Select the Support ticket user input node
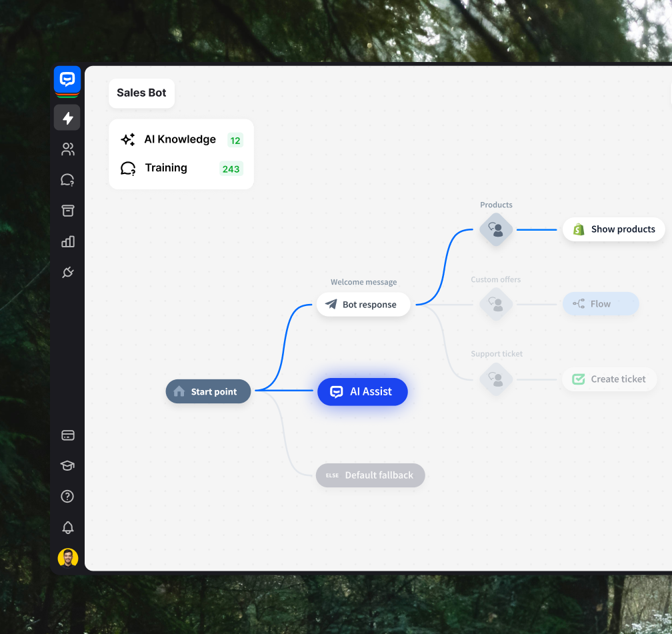 (496, 379)
